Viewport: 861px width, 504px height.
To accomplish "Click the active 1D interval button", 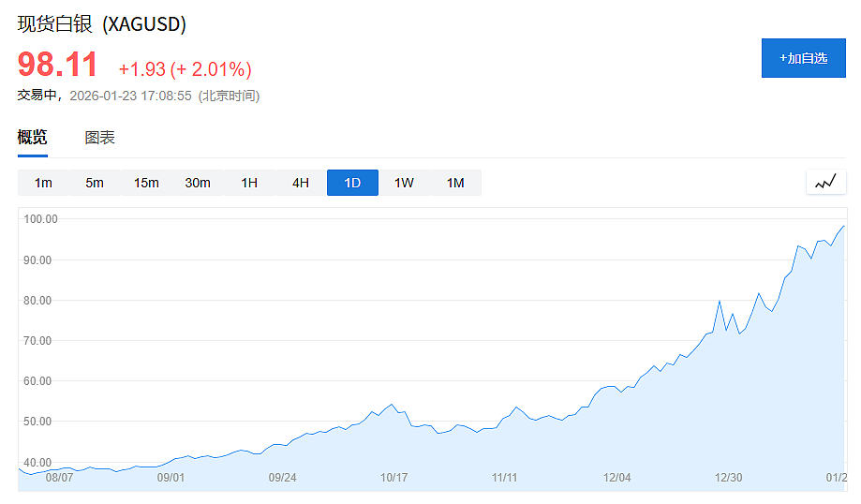I will coord(352,183).
